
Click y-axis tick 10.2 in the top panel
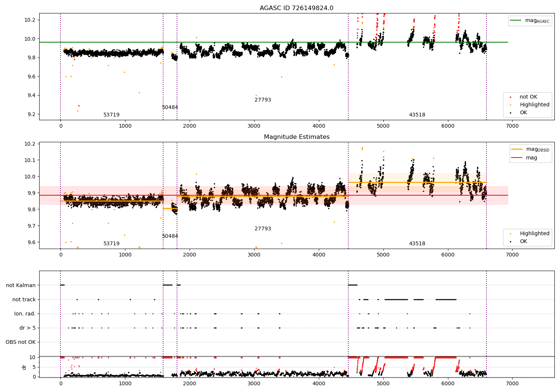coord(30,20)
